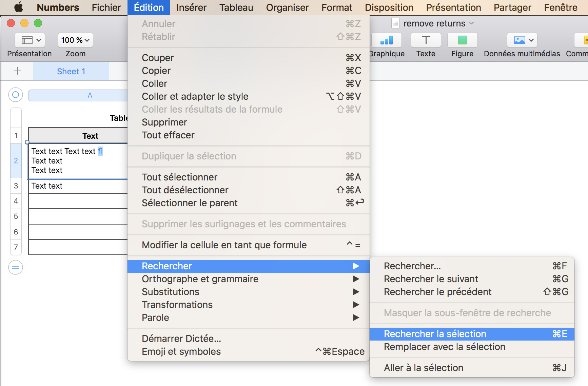Open the 100 % zoom dropdown
The height and width of the screenshot is (386, 588).
[x=75, y=40]
